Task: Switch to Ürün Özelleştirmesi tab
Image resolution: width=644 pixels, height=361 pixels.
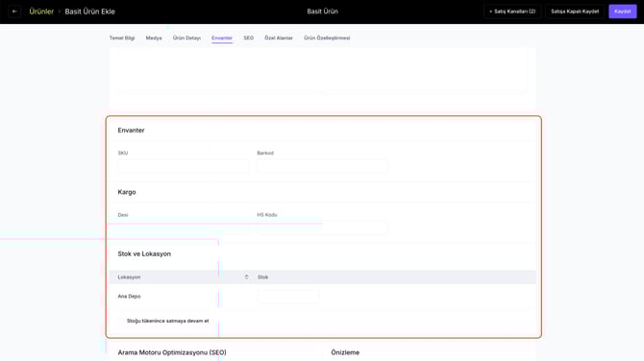Action: (x=327, y=37)
